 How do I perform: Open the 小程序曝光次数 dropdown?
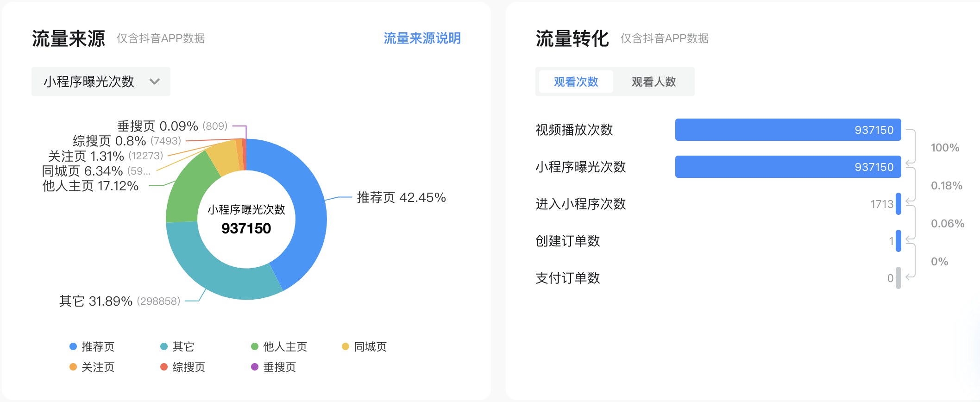[101, 82]
